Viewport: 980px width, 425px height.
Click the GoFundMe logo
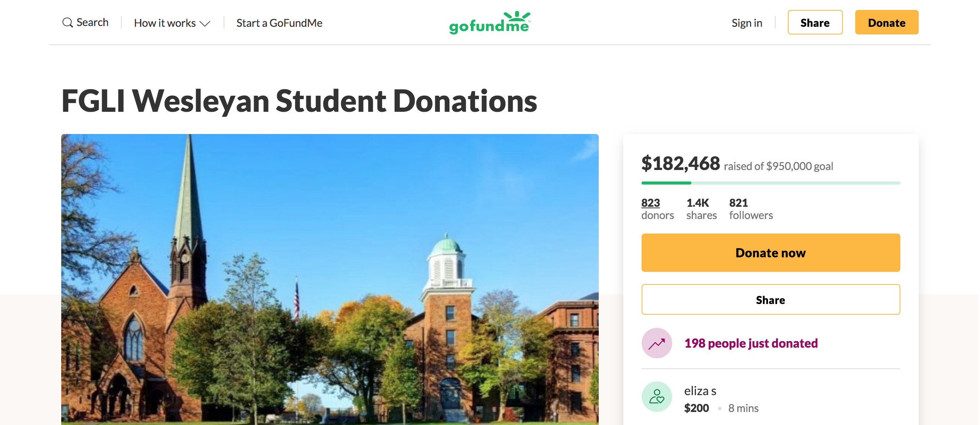[x=490, y=23]
